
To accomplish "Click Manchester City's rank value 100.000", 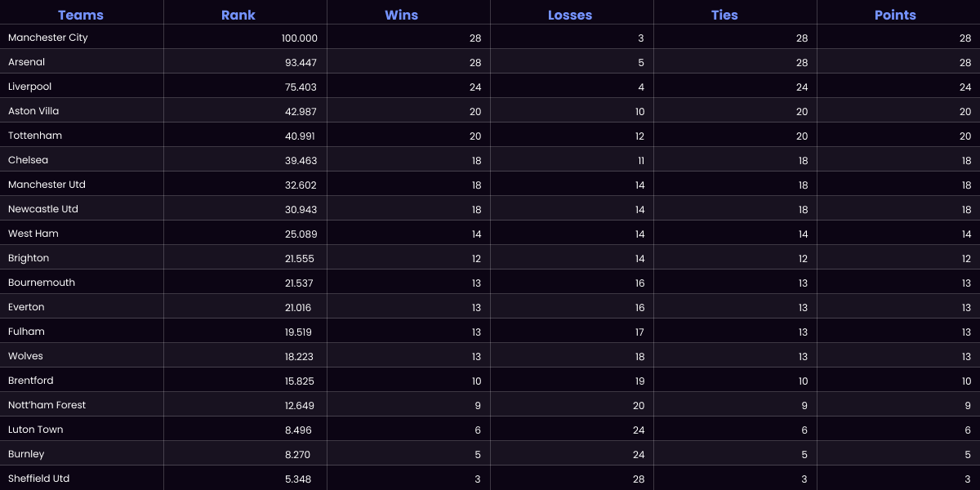I will [299, 38].
